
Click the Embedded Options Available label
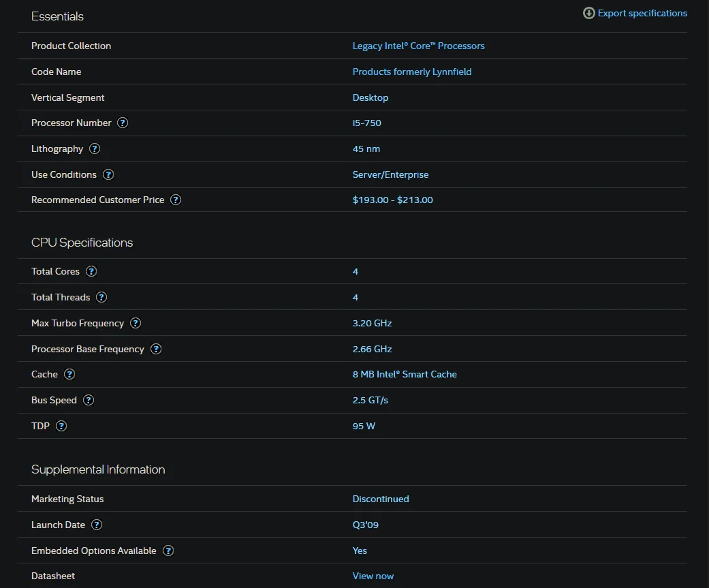click(x=93, y=551)
